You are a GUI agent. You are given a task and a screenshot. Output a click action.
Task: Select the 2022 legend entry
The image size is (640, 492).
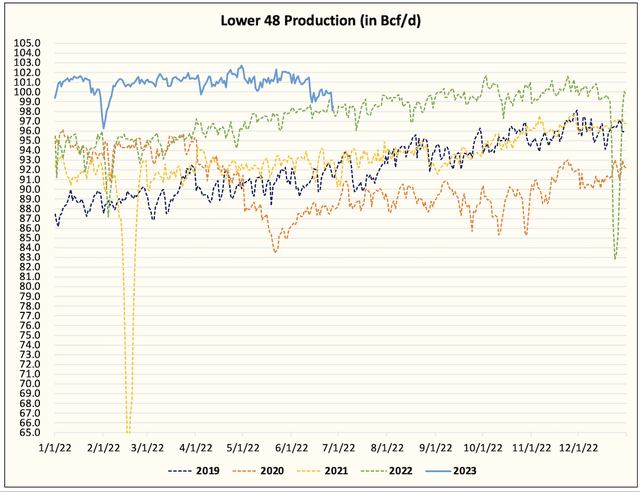(387, 471)
